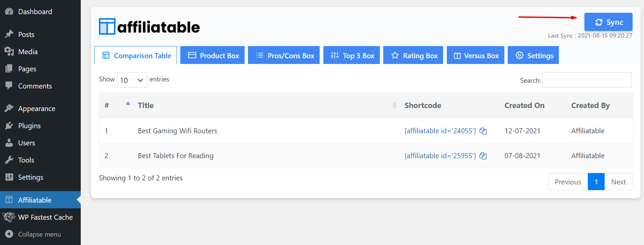Go to Media in sidebar
This screenshot has width=644, height=245.
[x=28, y=51]
